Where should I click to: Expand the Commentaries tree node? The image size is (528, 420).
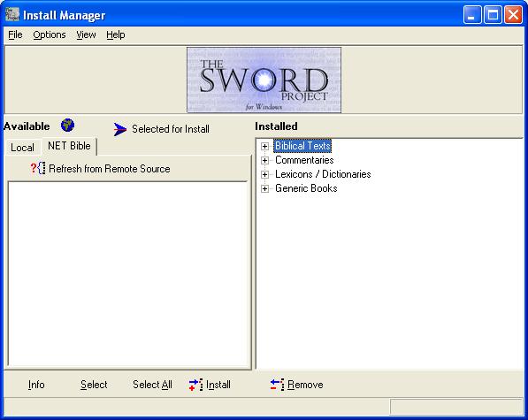click(x=265, y=160)
